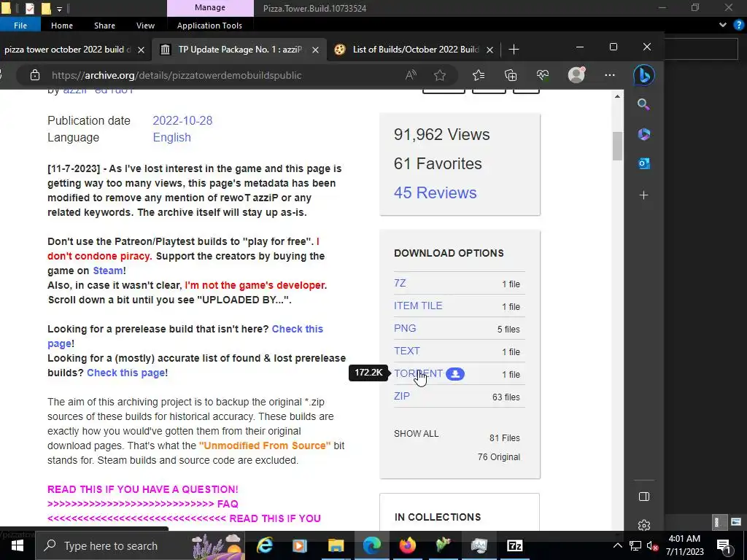This screenshot has width=747, height=560.
Task: Switch to List of Builds/October 2022 tab
Action: tap(415, 49)
